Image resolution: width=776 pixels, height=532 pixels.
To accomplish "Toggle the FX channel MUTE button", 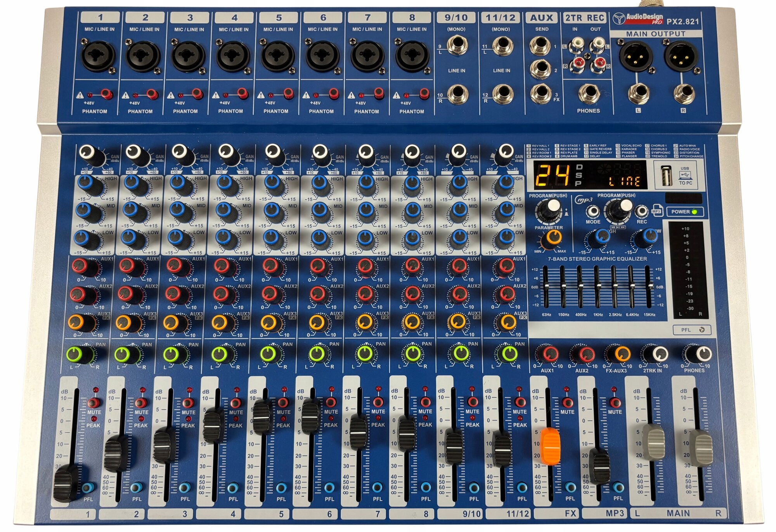I will coord(567,402).
